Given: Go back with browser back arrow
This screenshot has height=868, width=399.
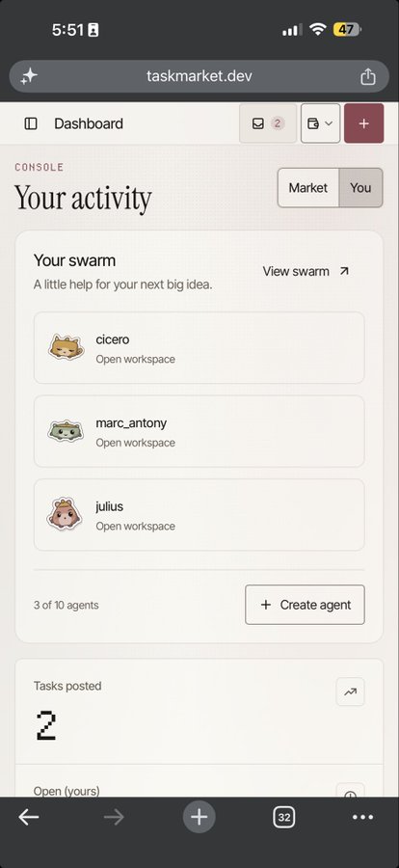Looking at the screenshot, I should pos(29,817).
